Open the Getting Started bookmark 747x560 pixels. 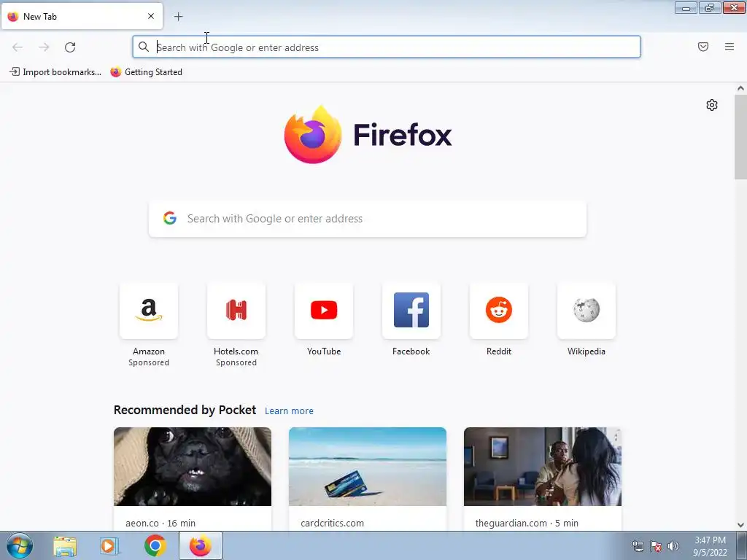(x=146, y=72)
